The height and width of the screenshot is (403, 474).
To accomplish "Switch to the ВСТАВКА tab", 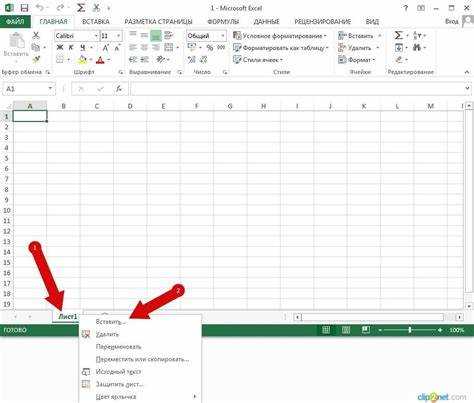I will click(x=96, y=22).
